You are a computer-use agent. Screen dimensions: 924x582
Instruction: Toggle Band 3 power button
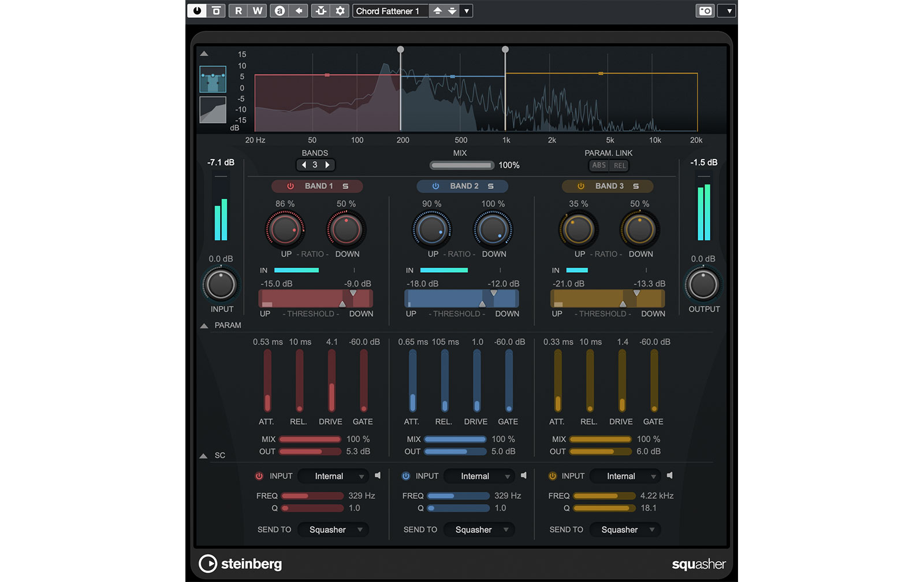coord(581,186)
